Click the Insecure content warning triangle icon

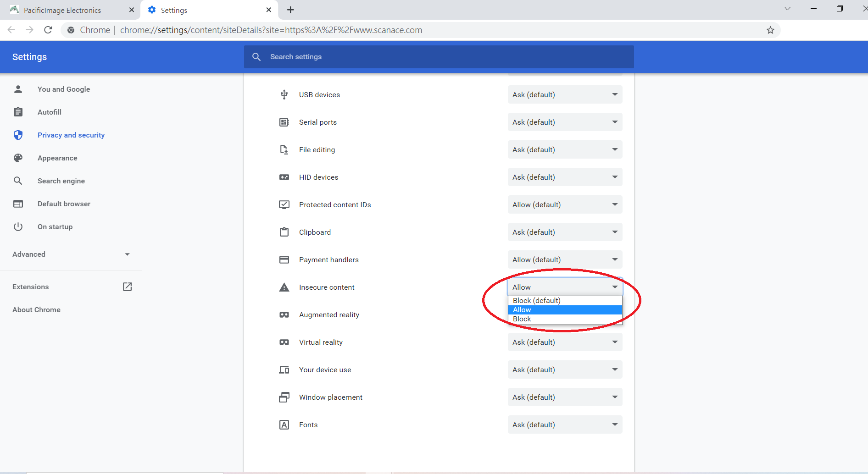(x=284, y=287)
